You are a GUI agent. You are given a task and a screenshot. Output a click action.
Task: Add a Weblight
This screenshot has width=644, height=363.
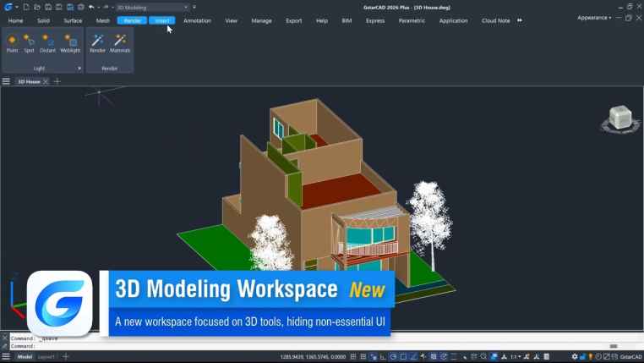click(70, 43)
